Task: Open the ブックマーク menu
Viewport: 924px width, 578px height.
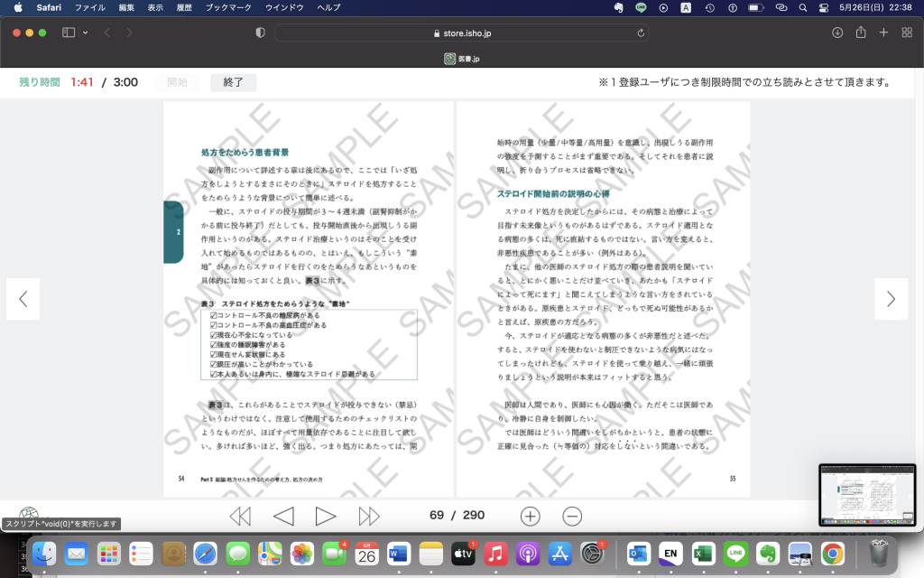Action: [228, 7]
